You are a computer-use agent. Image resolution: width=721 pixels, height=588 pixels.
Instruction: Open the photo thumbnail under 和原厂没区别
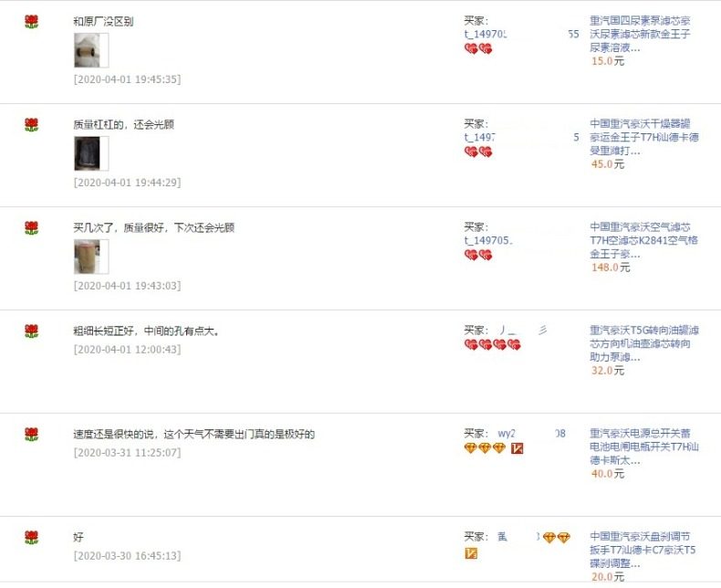pos(91,50)
